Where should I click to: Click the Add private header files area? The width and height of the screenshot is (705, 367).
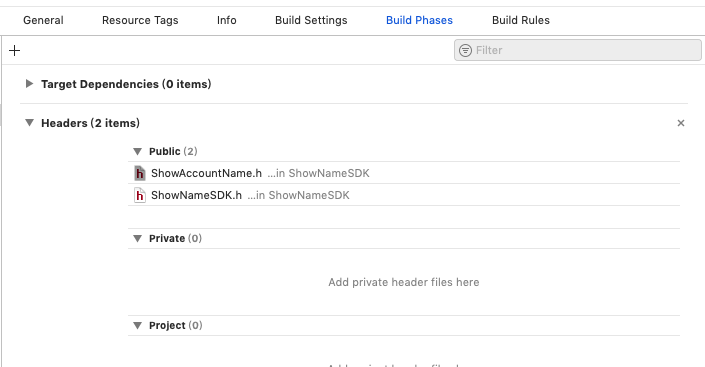pyautogui.click(x=404, y=282)
